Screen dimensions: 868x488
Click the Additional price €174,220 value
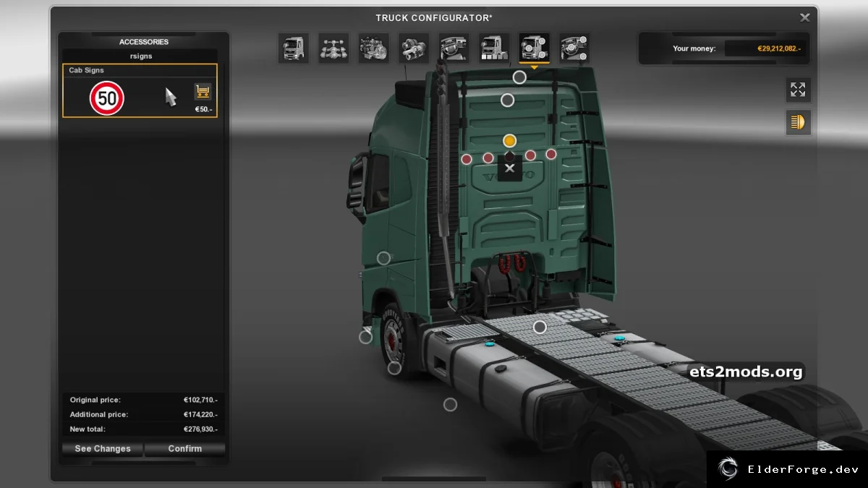point(200,415)
